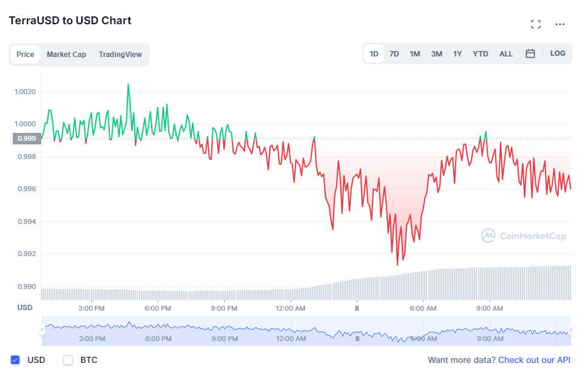Choose the 1Y time range
This screenshot has width=588, height=372.
pyautogui.click(x=457, y=53)
